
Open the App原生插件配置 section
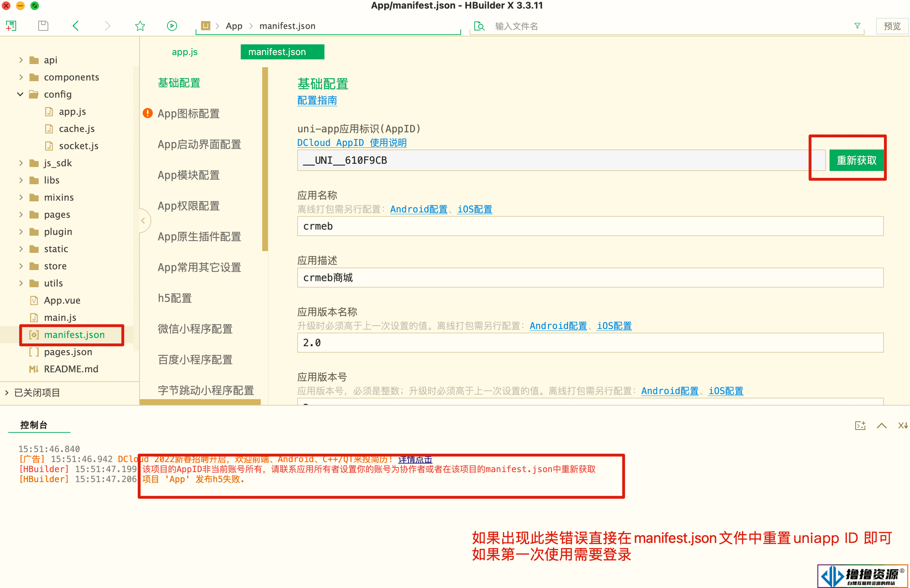(x=199, y=237)
